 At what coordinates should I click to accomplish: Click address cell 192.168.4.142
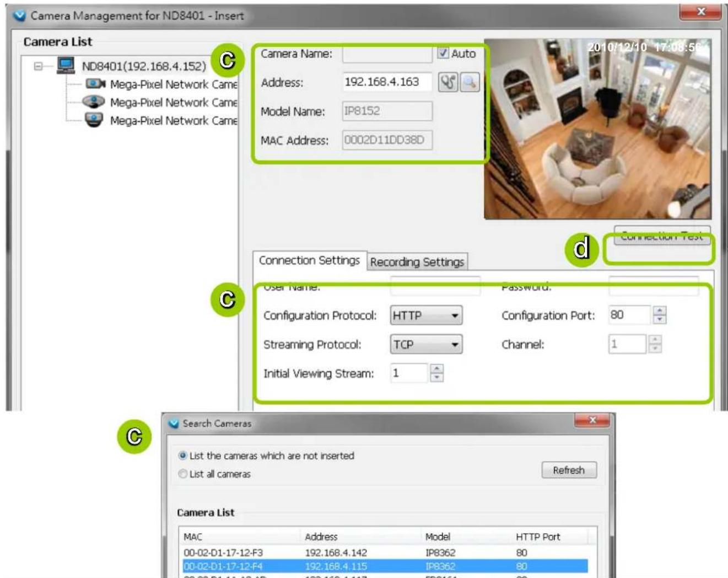point(336,553)
